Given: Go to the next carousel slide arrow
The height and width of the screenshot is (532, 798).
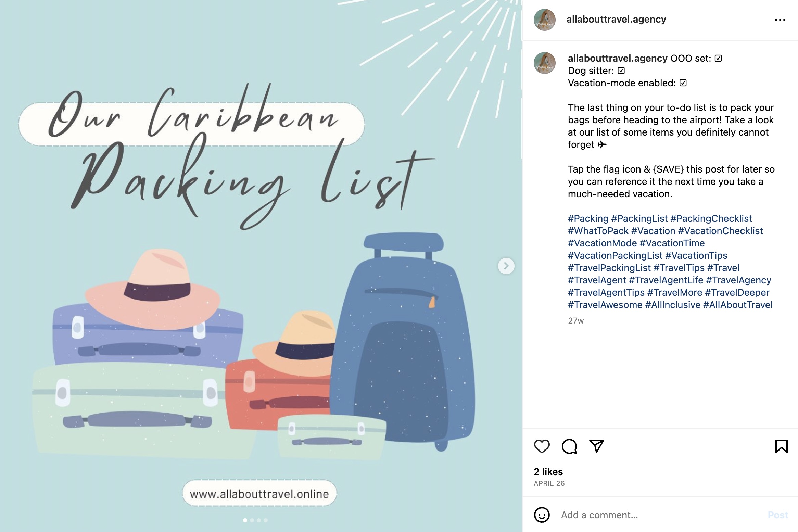Looking at the screenshot, I should tap(506, 266).
